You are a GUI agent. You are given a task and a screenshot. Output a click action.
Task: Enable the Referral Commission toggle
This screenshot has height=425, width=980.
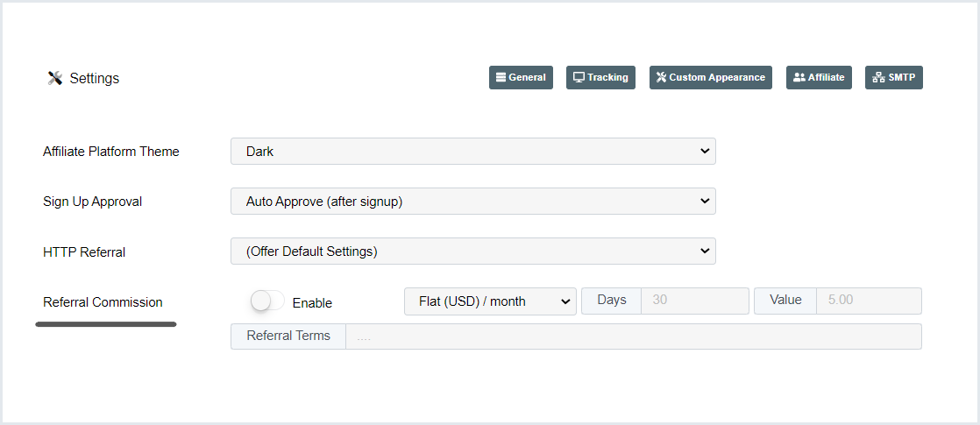pos(267,301)
